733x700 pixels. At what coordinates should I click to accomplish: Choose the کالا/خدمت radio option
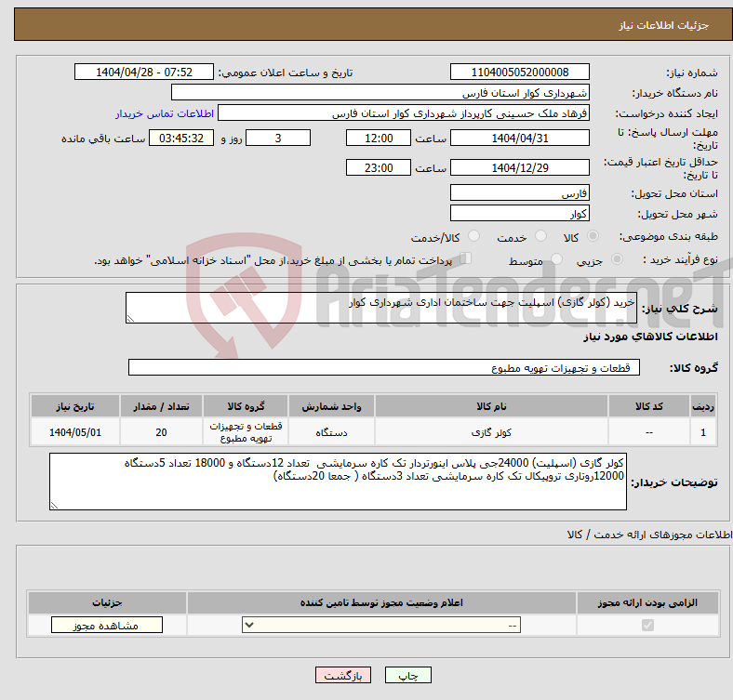(474, 238)
